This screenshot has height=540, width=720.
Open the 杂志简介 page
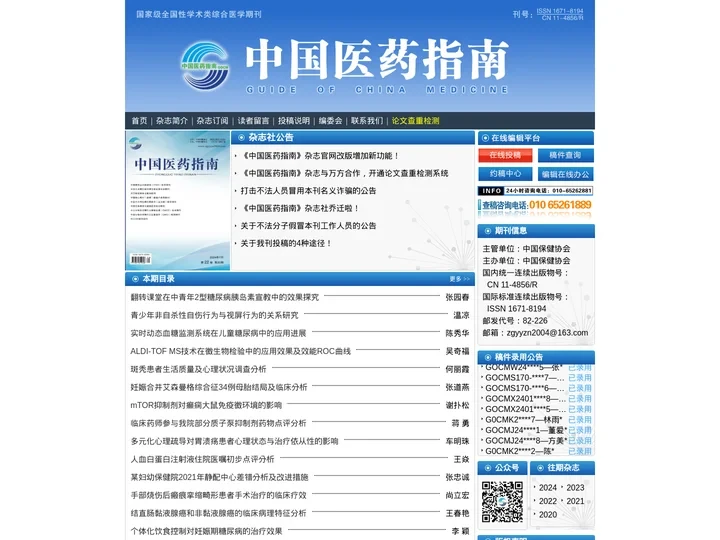[x=172, y=121]
